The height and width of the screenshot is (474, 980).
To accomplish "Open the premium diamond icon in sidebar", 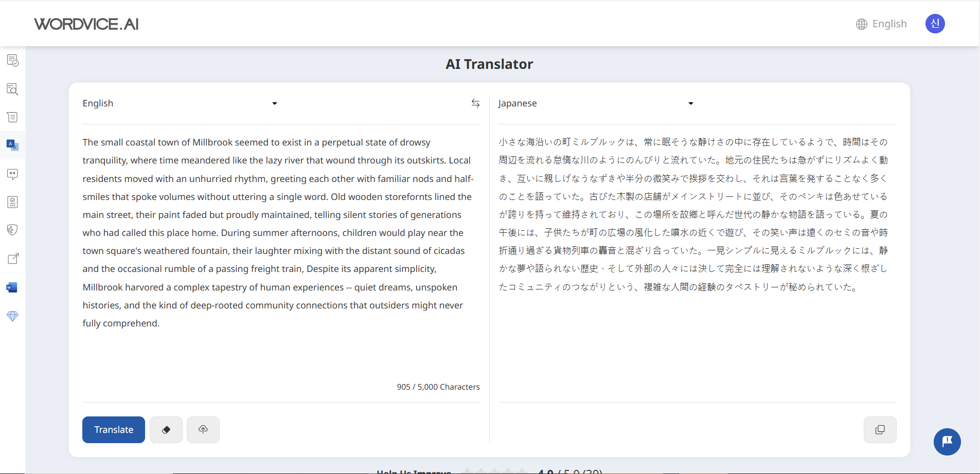I will pos(12,316).
